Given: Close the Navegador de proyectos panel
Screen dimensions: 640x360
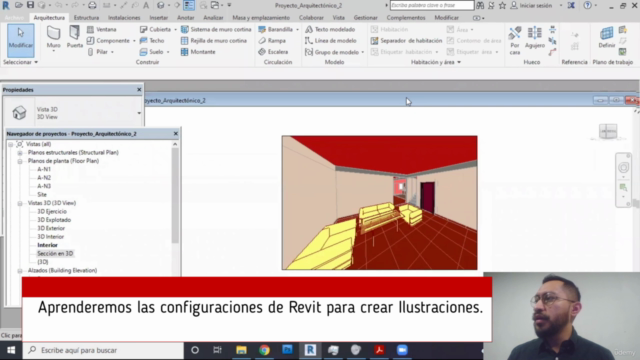Looking at the screenshot, I should pyautogui.click(x=176, y=133).
